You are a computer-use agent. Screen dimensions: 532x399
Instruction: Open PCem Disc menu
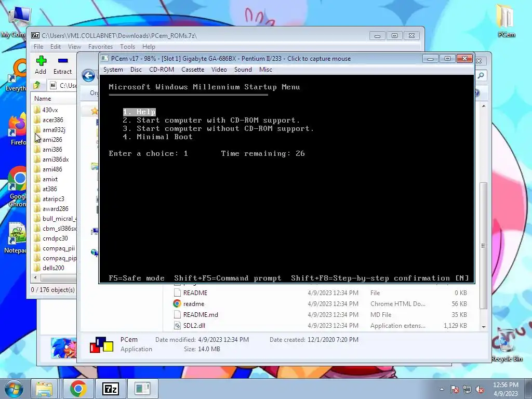(136, 70)
